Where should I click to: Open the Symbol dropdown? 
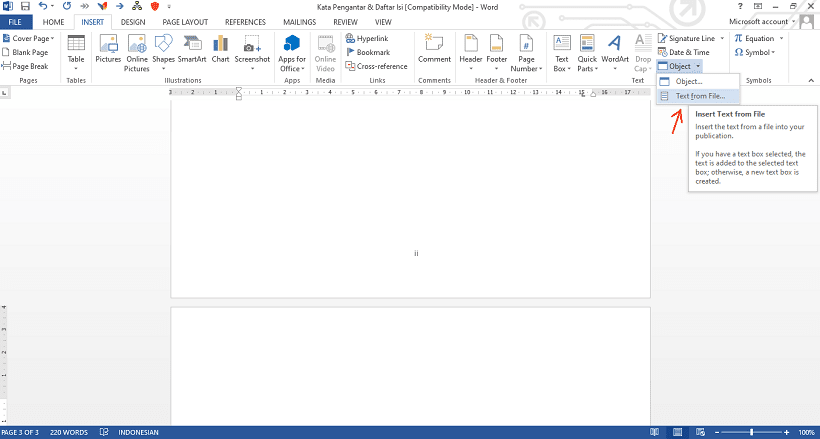coord(754,52)
